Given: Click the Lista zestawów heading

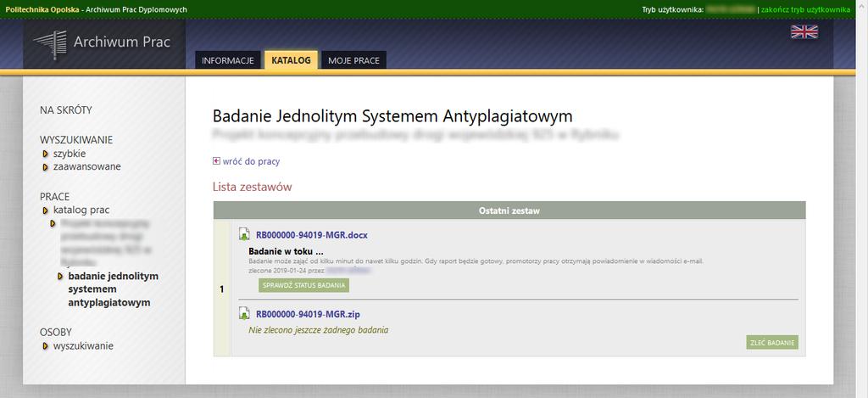Looking at the screenshot, I should (x=253, y=187).
